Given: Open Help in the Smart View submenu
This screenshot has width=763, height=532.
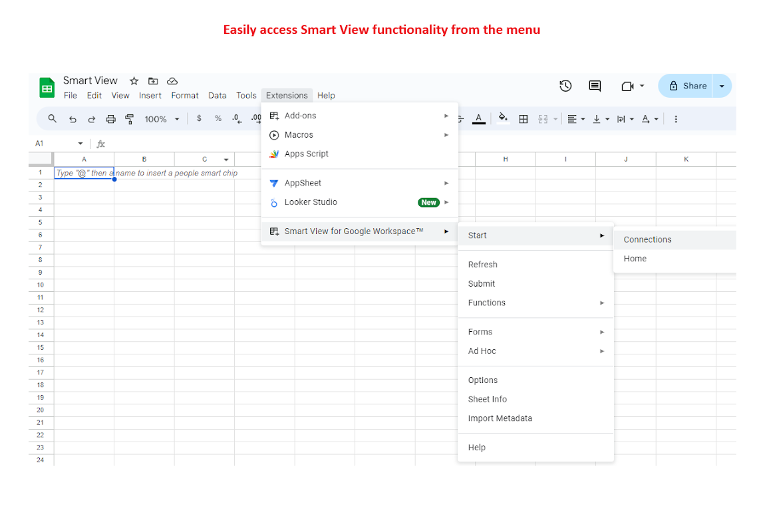Looking at the screenshot, I should (535, 448).
